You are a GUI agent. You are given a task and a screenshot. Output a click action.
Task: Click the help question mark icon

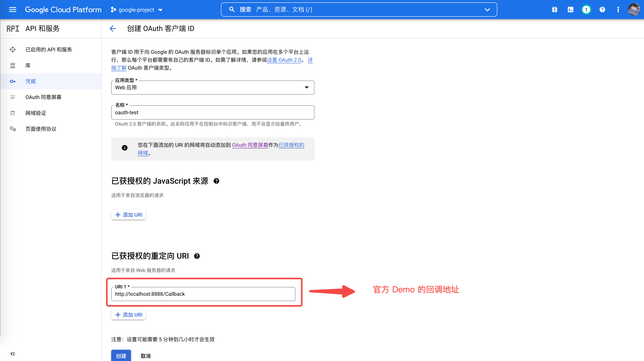pos(602,10)
